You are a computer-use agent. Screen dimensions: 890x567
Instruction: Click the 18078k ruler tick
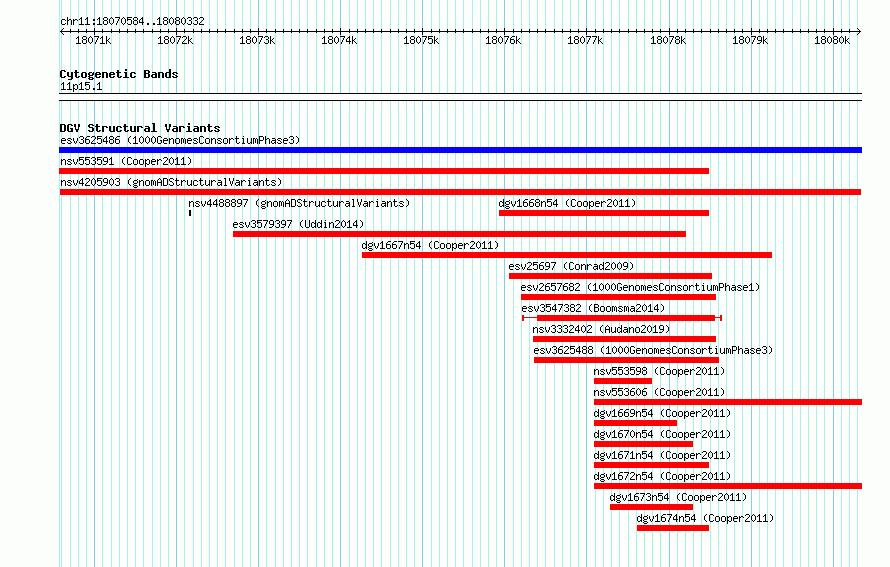(668, 40)
